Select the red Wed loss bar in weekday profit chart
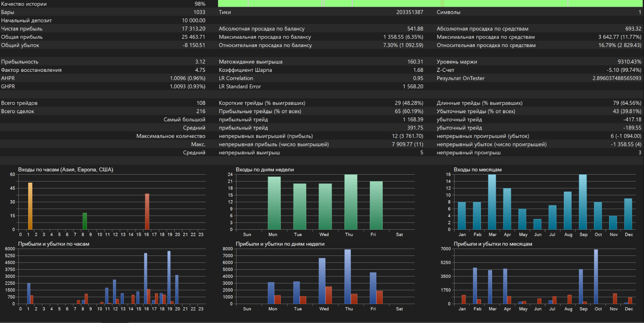 (x=329, y=295)
